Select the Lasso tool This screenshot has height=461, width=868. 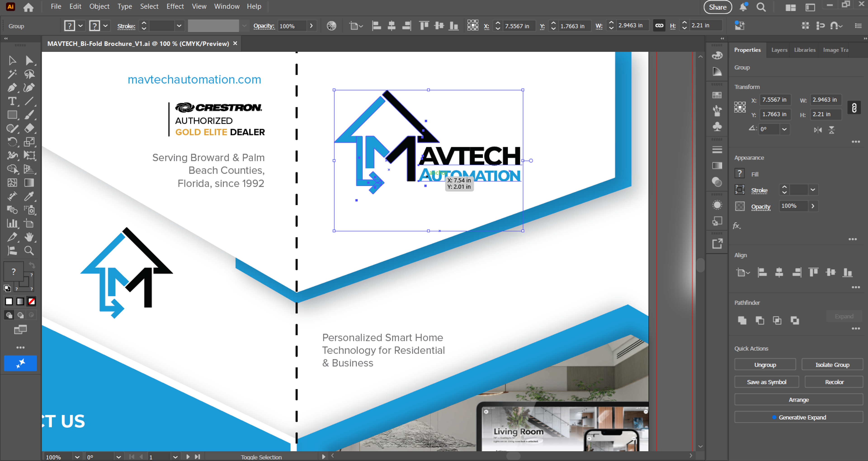coord(29,74)
